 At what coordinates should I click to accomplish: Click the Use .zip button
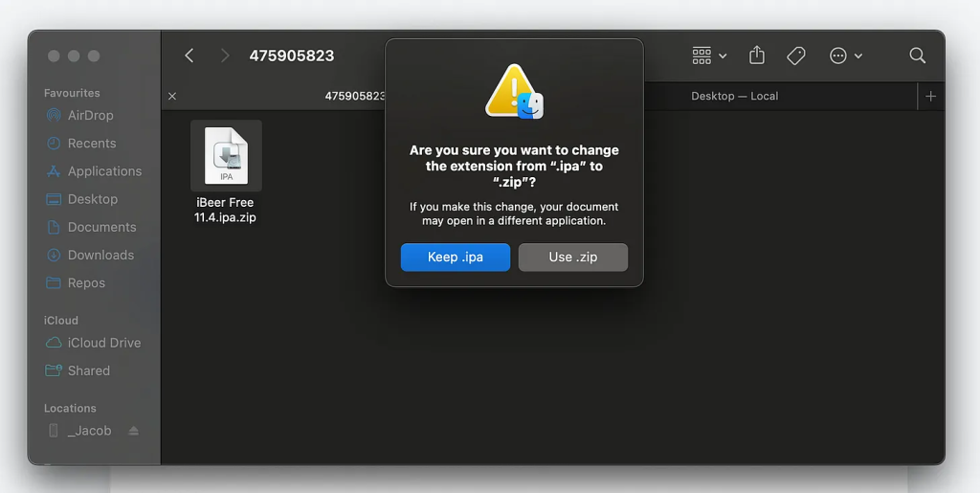[x=572, y=257]
